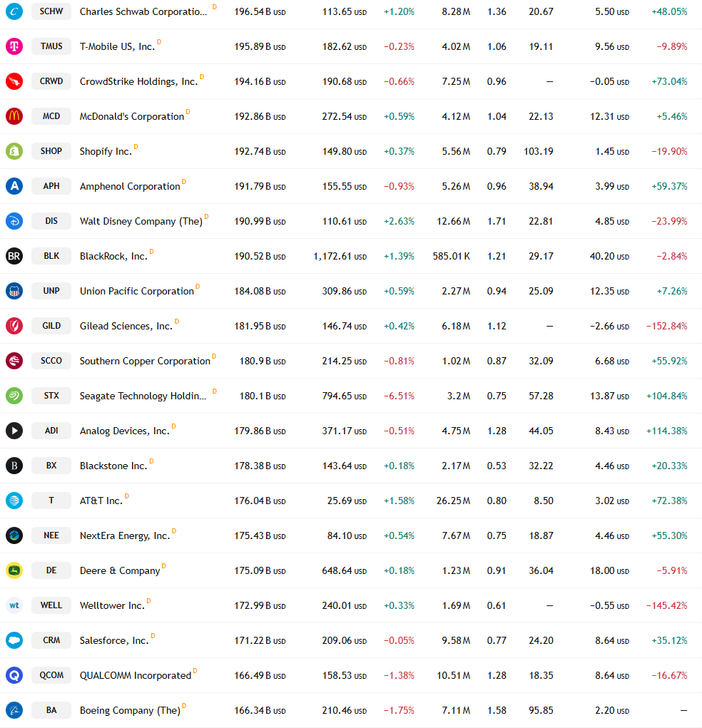This screenshot has height=728, width=702.
Task: Open Welltower Inc. company link
Action: point(112,605)
